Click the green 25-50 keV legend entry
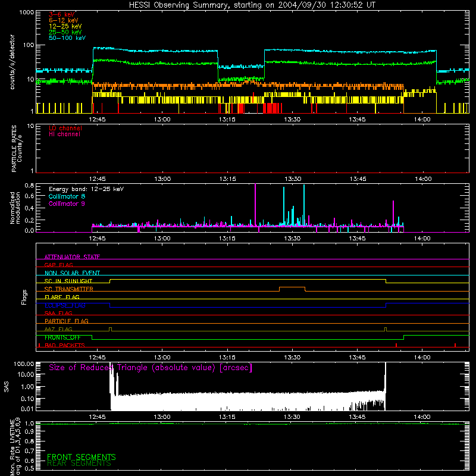476x476 pixels. tap(65, 32)
